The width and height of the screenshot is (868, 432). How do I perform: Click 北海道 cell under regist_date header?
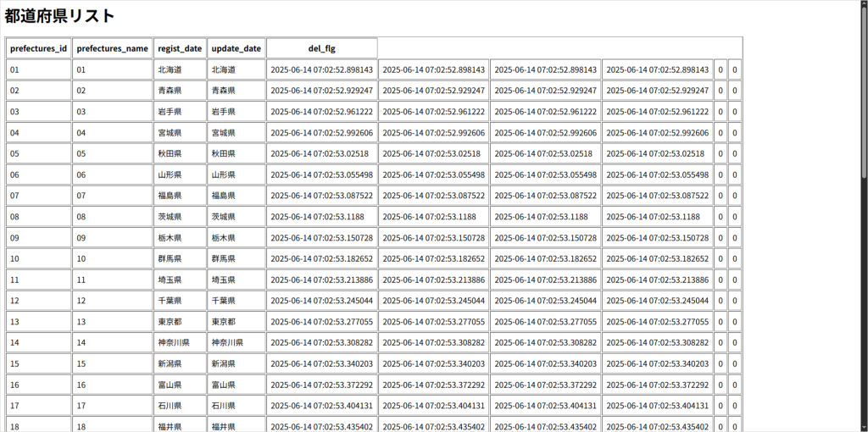tap(180, 69)
